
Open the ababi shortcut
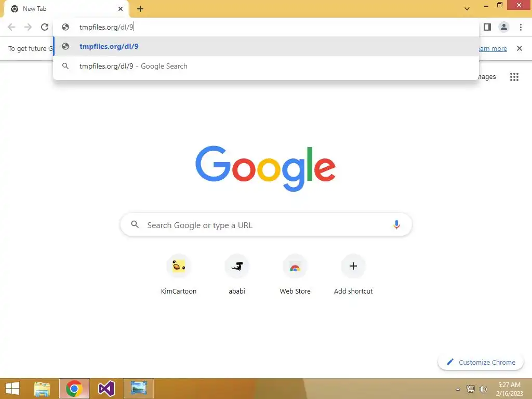pos(237,274)
